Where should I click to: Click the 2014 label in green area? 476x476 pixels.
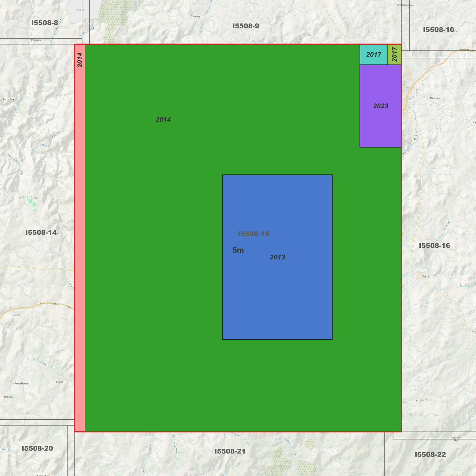tap(163, 120)
